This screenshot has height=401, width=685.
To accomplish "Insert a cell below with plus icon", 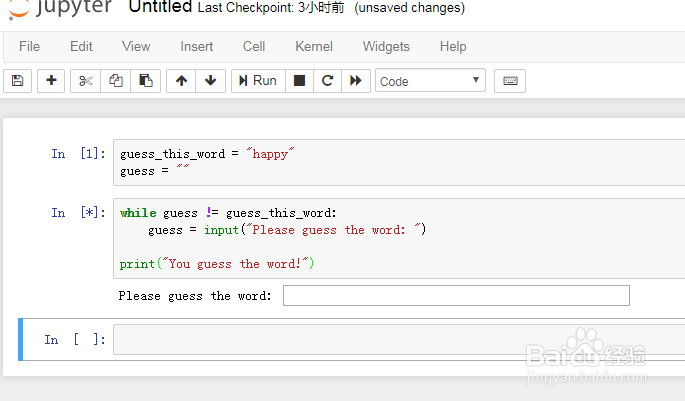I will [x=51, y=81].
